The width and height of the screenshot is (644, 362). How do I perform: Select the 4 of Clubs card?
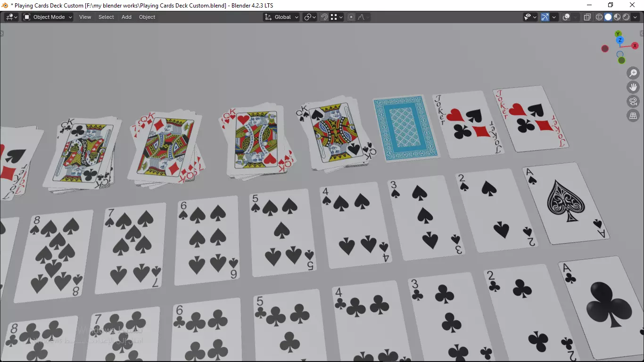point(372,321)
